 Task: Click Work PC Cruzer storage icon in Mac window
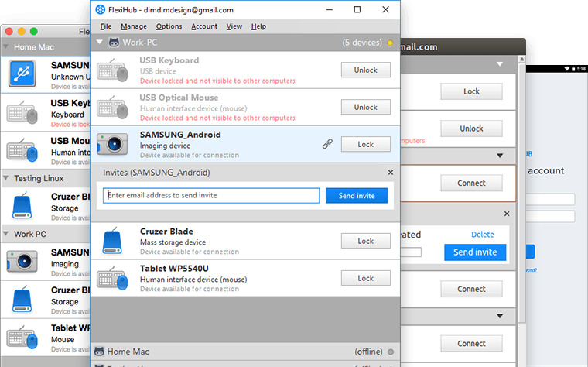pyautogui.click(x=22, y=299)
